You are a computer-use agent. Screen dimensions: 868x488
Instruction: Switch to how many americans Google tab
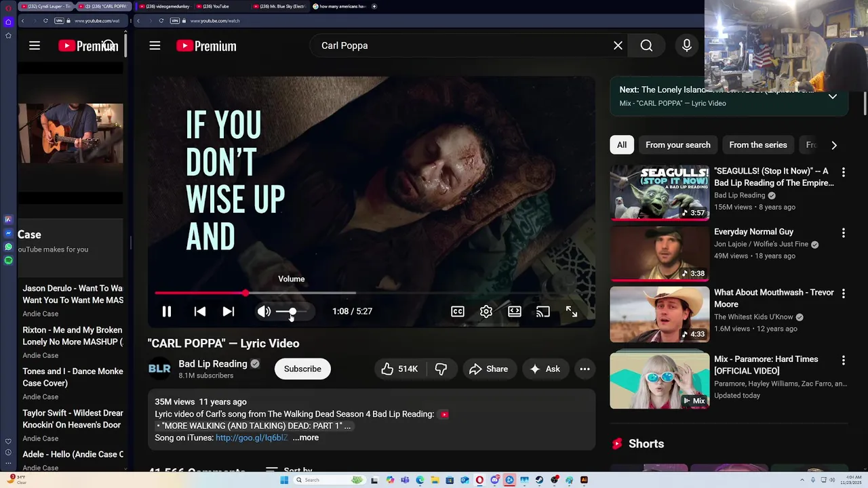click(x=338, y=6)
